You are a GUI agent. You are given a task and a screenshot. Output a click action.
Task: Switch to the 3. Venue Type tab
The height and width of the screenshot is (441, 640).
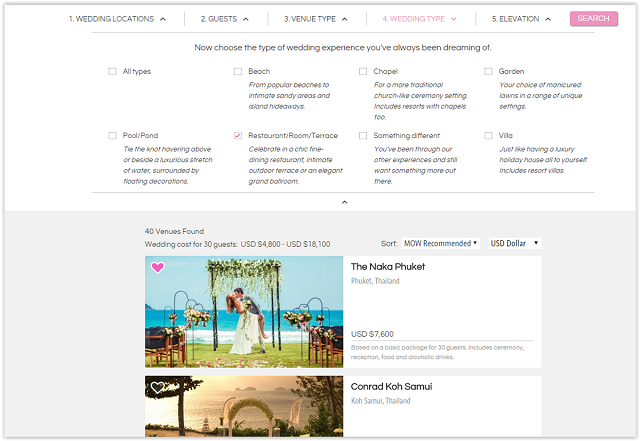(x=315, y=19)
